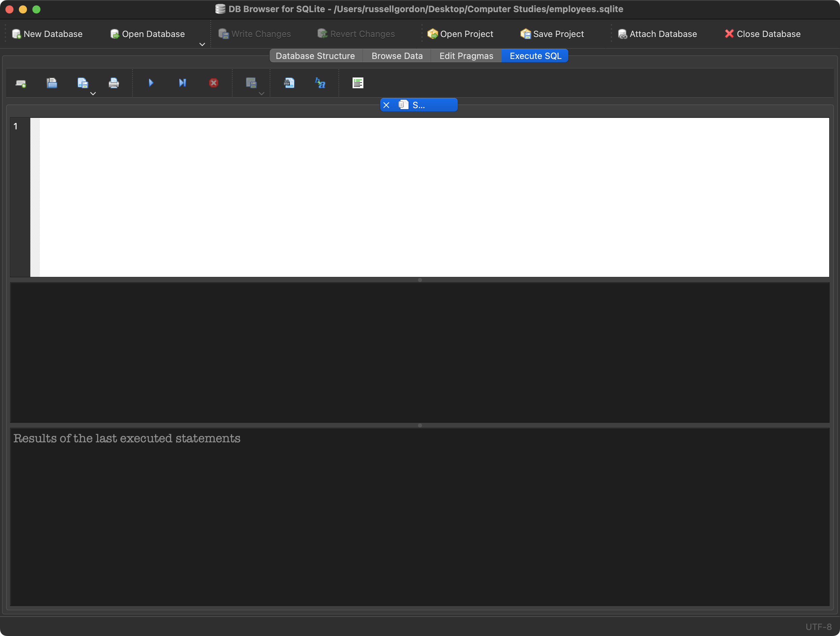Save the current SQL file
This screenshot has height=636, width=840.
83,83
